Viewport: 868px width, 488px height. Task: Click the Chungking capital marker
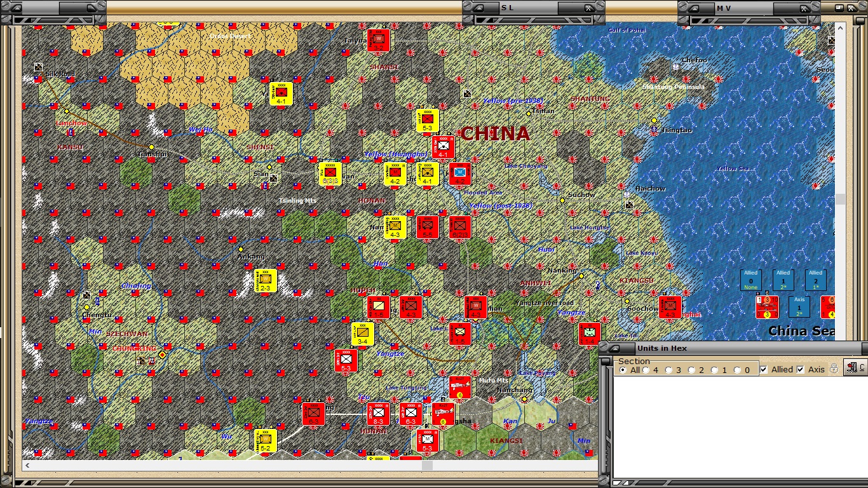(163, 355)
